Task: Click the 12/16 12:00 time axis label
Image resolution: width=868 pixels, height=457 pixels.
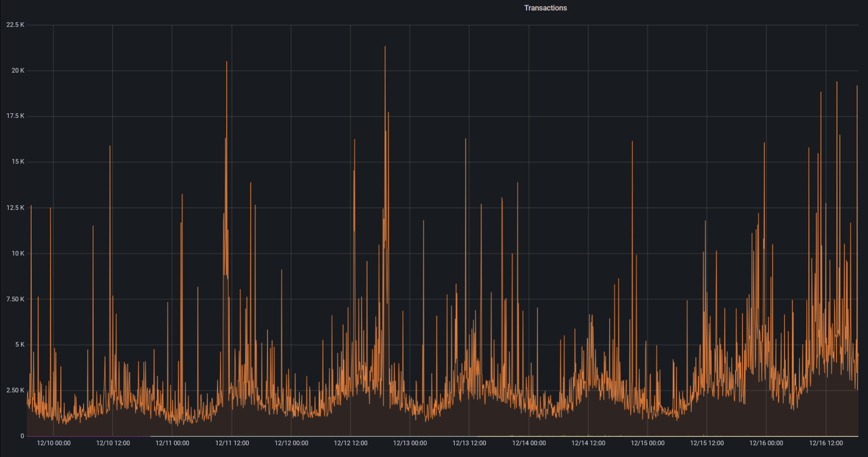Action: 826,443
